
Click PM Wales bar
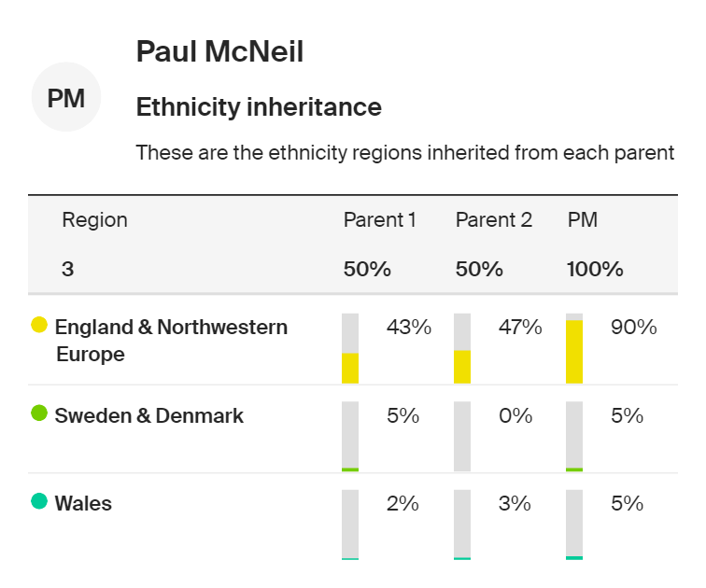pos(574,525)
